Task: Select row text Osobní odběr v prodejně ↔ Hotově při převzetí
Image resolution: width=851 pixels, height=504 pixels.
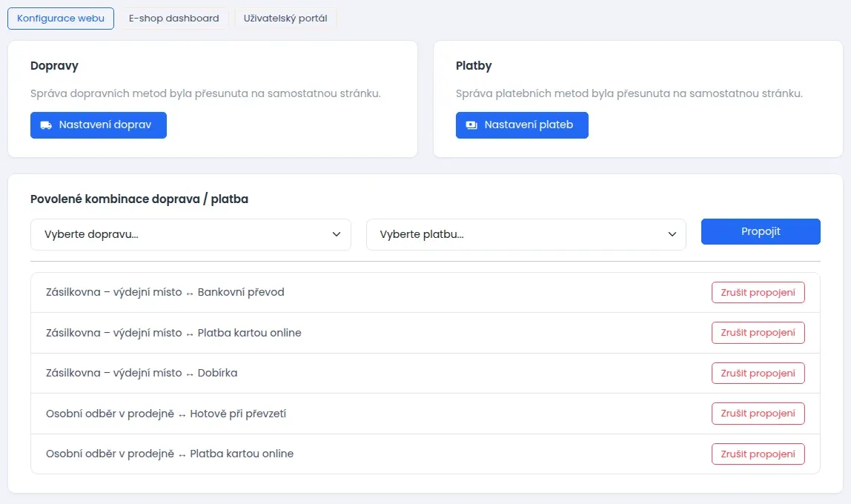Action: [x=166, y=414]
